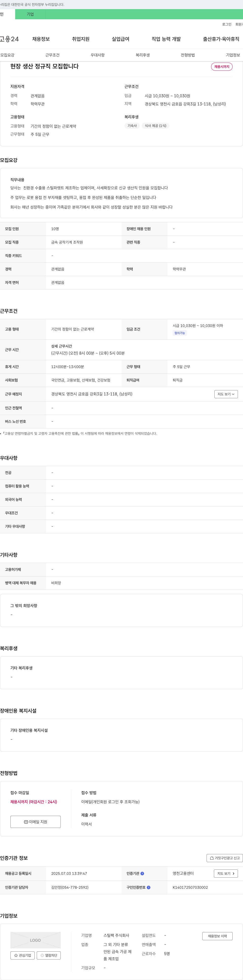Jump to the 우대사항 section tab
Screen dimensions: 243x980
(x=98, y=55)
